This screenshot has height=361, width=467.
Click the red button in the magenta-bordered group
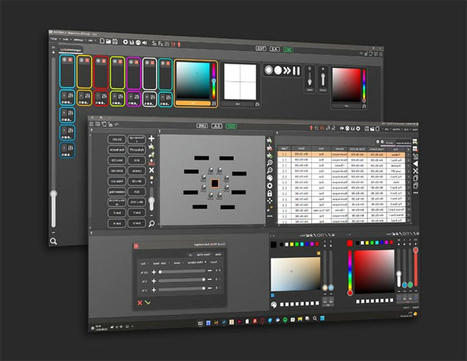pos(137,62)
